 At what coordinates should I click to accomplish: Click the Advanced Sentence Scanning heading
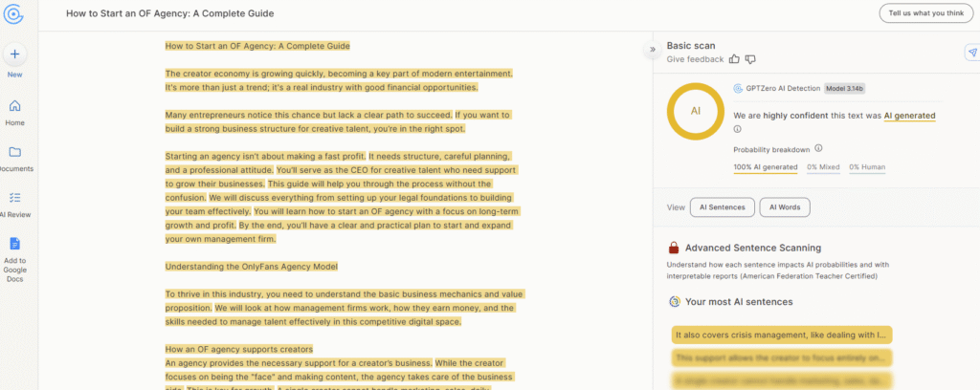pyautogui.click(x=753, y=248)
